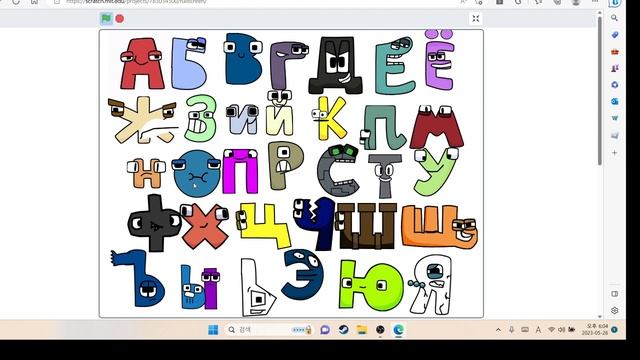Stop the project with the red stop button
640x360 pixels.
pos(120,18)
